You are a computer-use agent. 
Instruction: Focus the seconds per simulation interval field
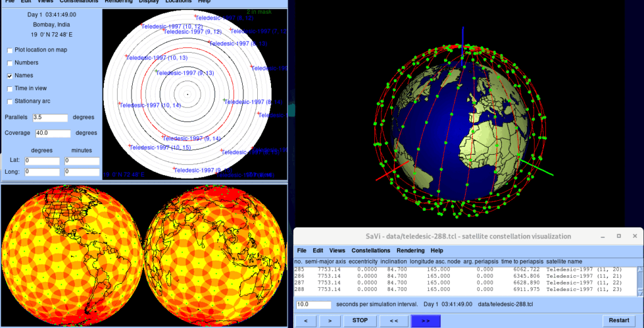pyautogui.click(x=313, y=305)
